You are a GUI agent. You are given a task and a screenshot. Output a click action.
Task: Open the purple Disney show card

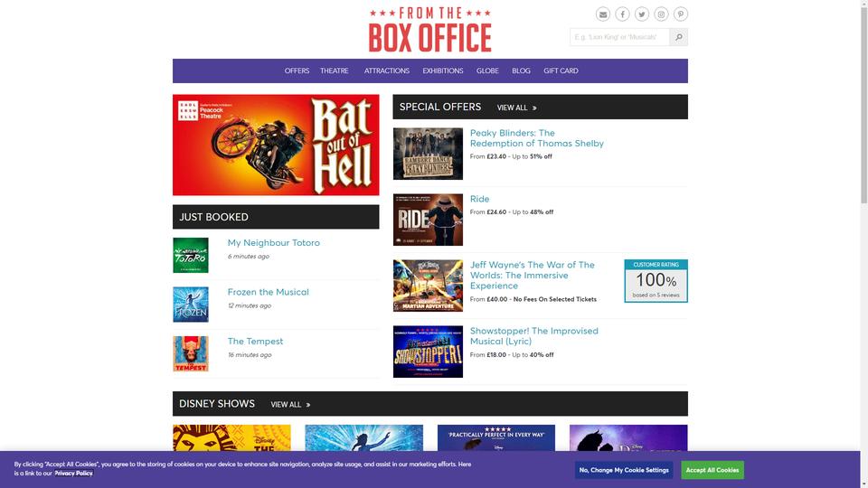coord(628,437)
